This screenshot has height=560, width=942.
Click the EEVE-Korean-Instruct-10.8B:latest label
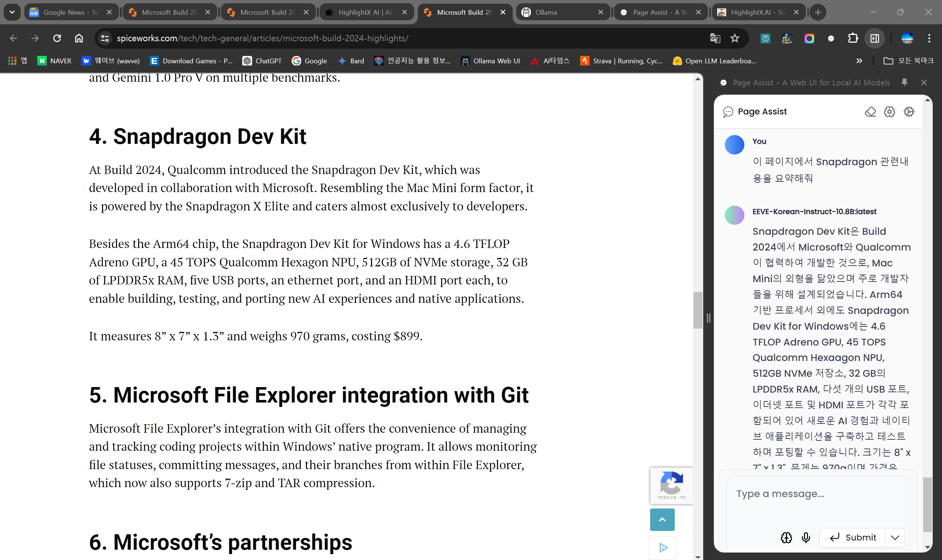point(814,212)
